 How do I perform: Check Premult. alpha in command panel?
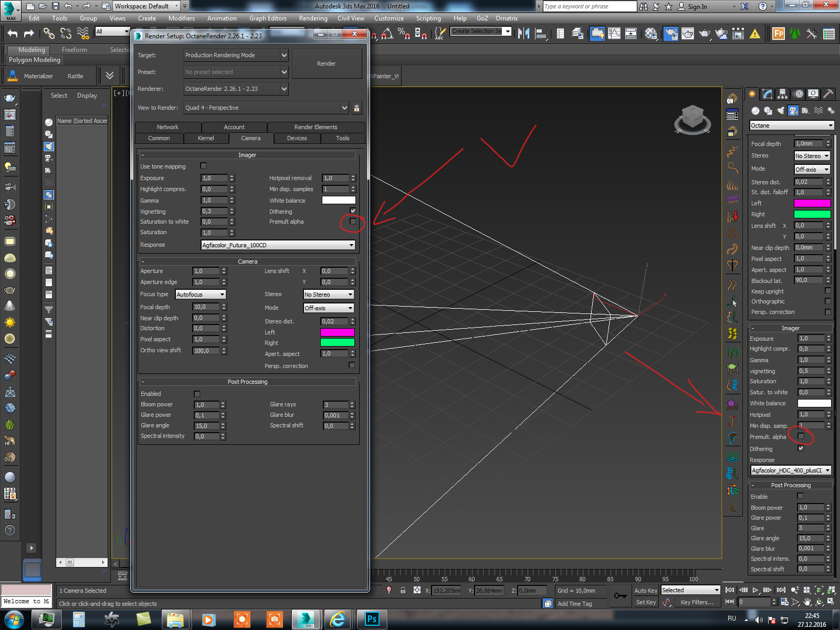point(801,436)
